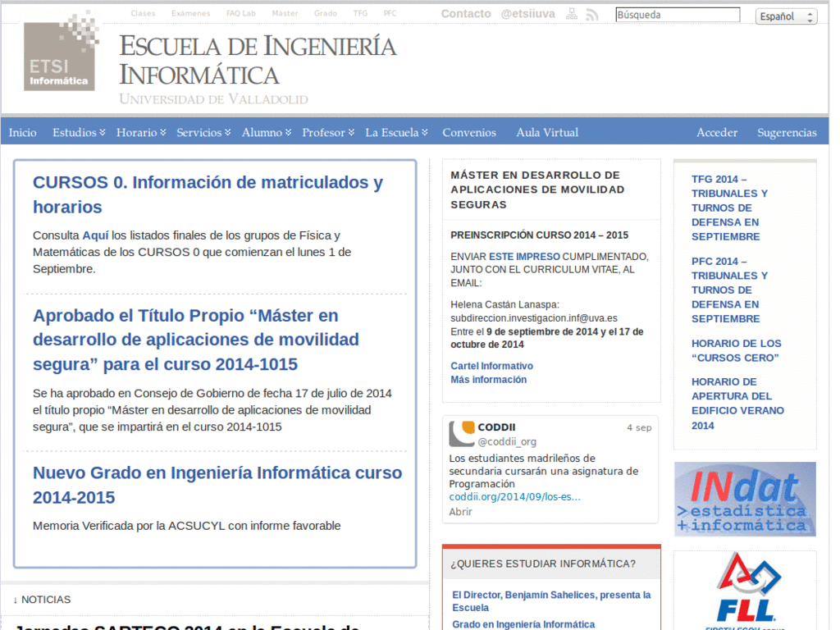
Task: Open Horario de los Cursos Cero link
Action: 736,350
